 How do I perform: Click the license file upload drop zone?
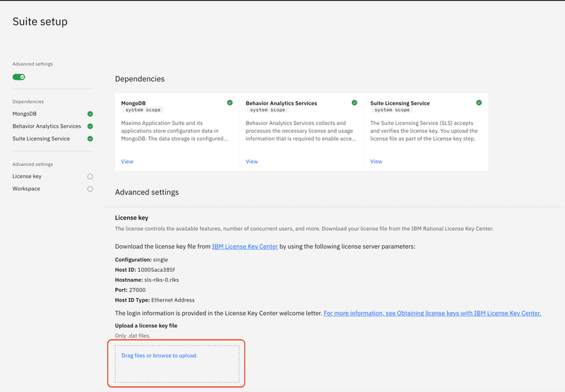[x=177, y=364]
